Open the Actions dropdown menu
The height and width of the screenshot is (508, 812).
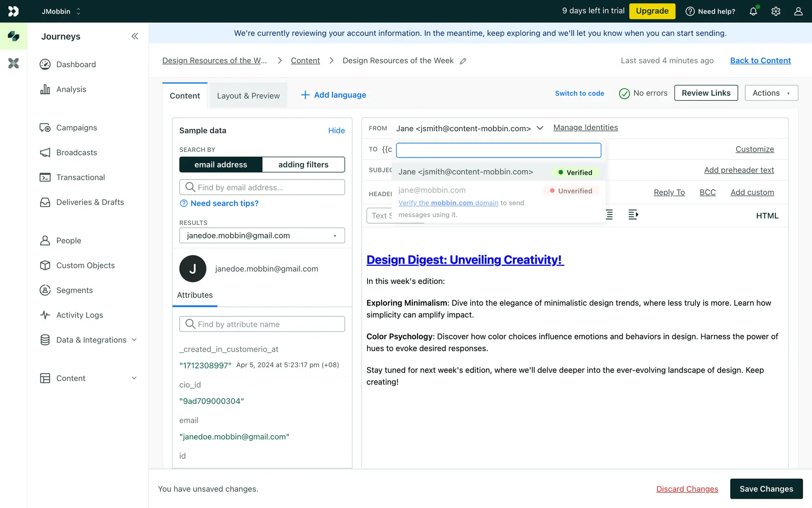coord(771,93)
